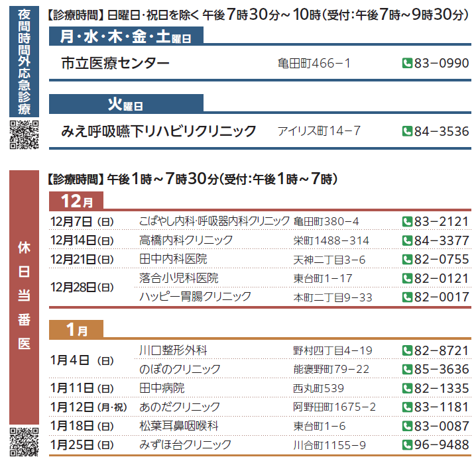Select the 火曜日 section header

pos(126,104)
